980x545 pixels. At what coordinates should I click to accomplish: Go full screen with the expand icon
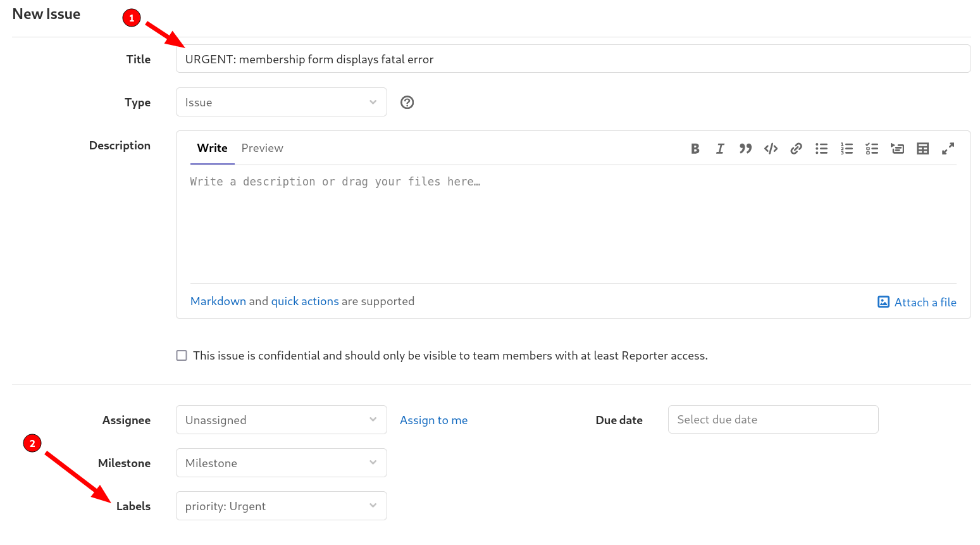pos(948,149)
